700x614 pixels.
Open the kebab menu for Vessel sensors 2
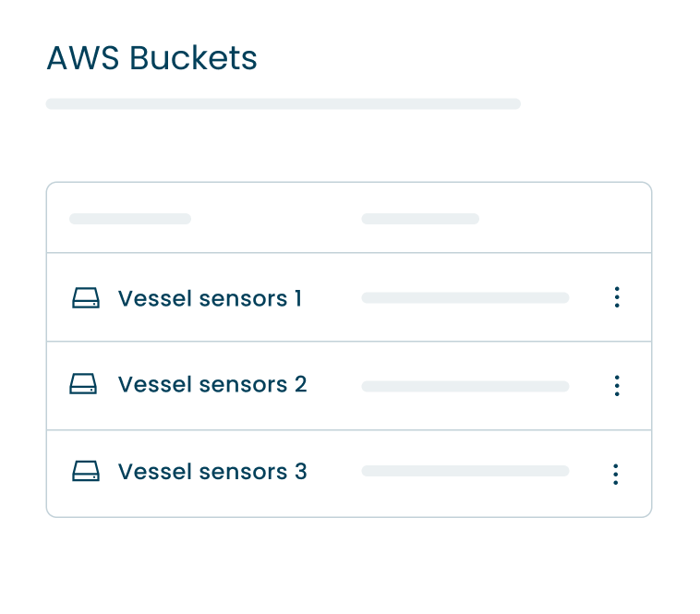point(617,386)
